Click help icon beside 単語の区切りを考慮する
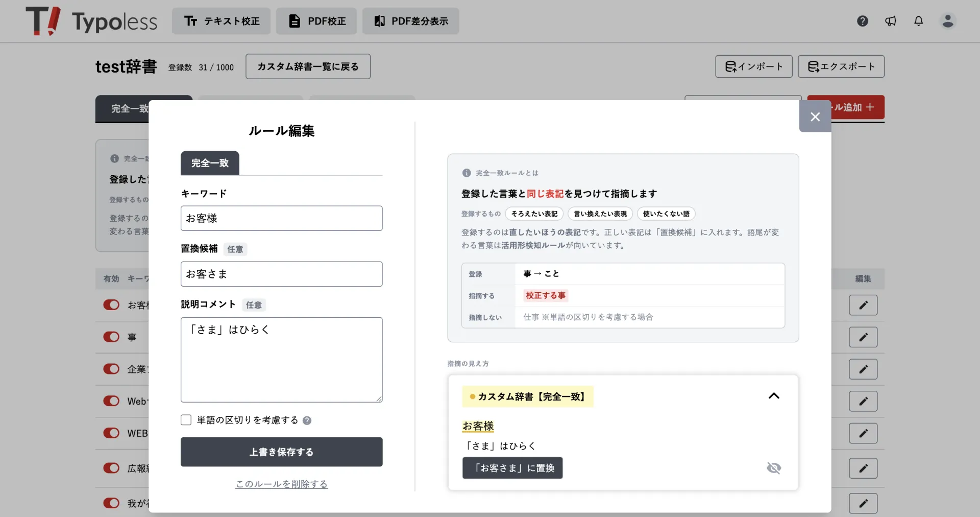The image size is (980, 517). 307,420
